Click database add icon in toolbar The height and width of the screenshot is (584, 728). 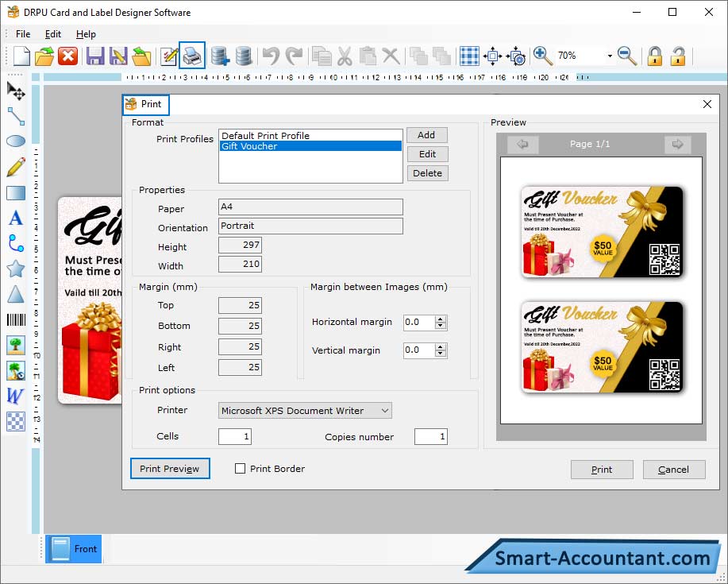(x=220, y=56)
